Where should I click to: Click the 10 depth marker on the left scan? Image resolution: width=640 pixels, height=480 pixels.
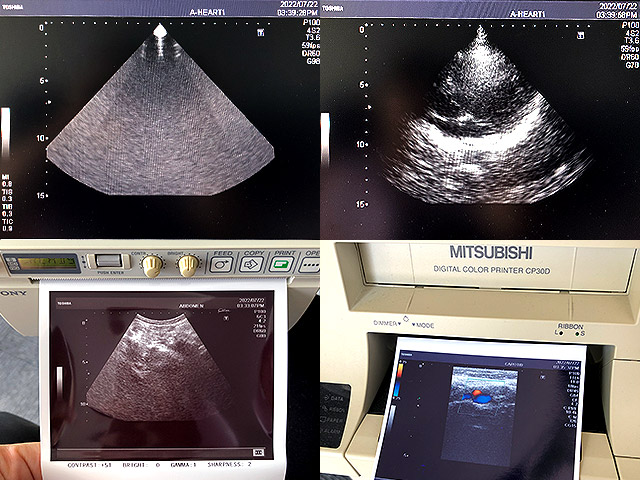click(x=41, y=138)
